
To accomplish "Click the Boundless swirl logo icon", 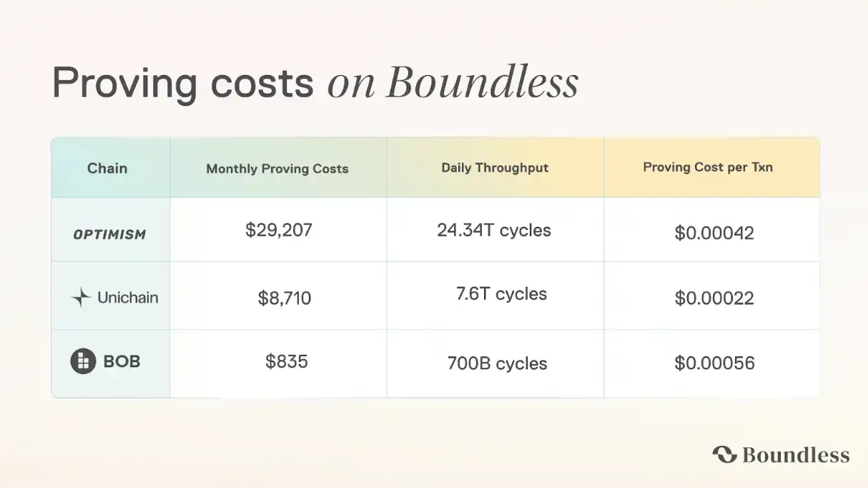I will click(x=724, y=454).
